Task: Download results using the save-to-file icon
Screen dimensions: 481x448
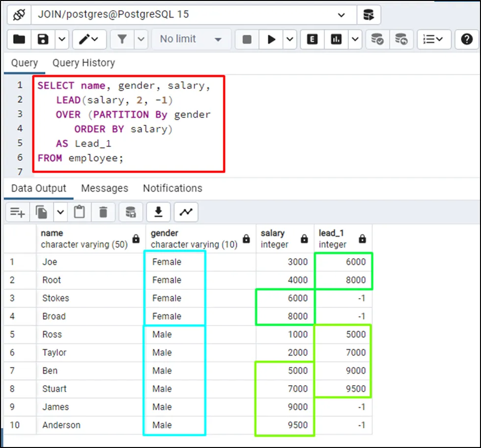Action: (x=158, y=212)
